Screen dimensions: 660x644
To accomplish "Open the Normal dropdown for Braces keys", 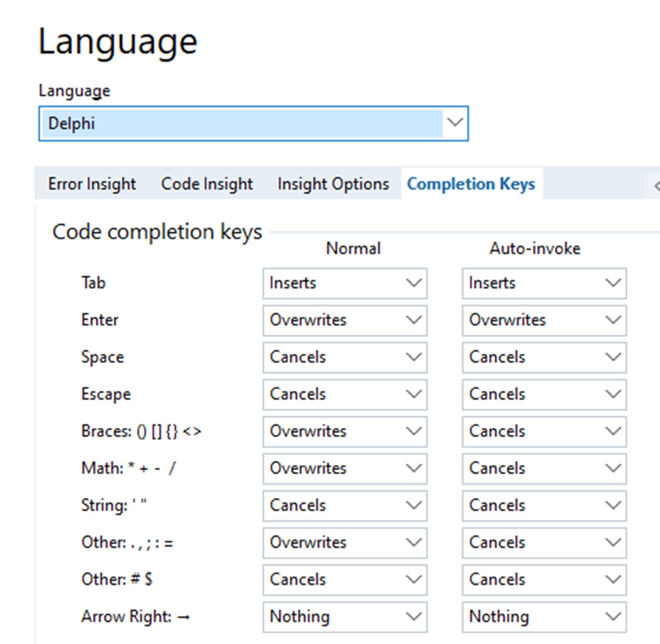I will (x=344, y=431).
